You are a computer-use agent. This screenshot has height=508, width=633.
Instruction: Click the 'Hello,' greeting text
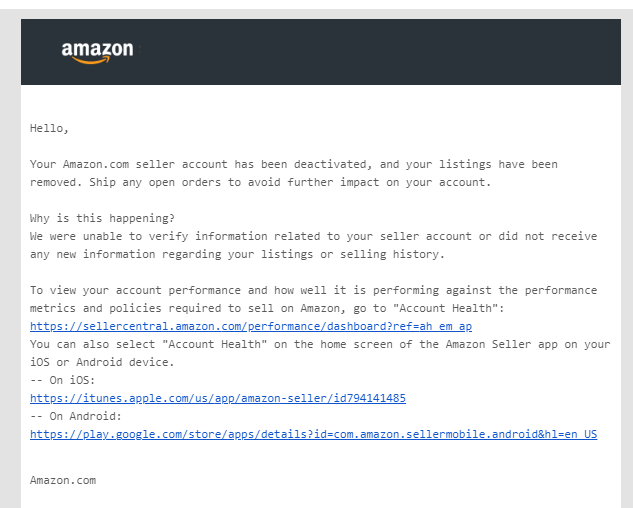pyautogui.click(x=49, y=128)
